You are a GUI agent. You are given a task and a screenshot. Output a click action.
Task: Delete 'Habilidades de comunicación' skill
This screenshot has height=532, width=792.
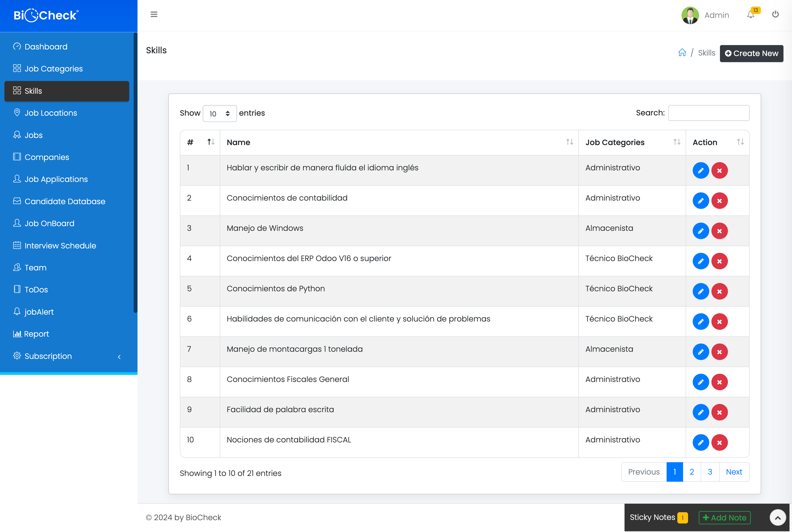(x=719, y=321)
